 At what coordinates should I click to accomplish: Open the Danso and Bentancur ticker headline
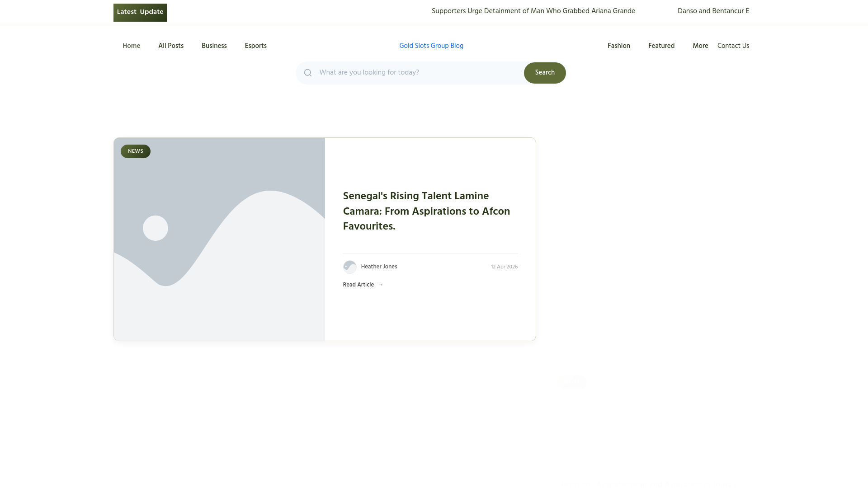pyautogui.click(x=713, y=11)
